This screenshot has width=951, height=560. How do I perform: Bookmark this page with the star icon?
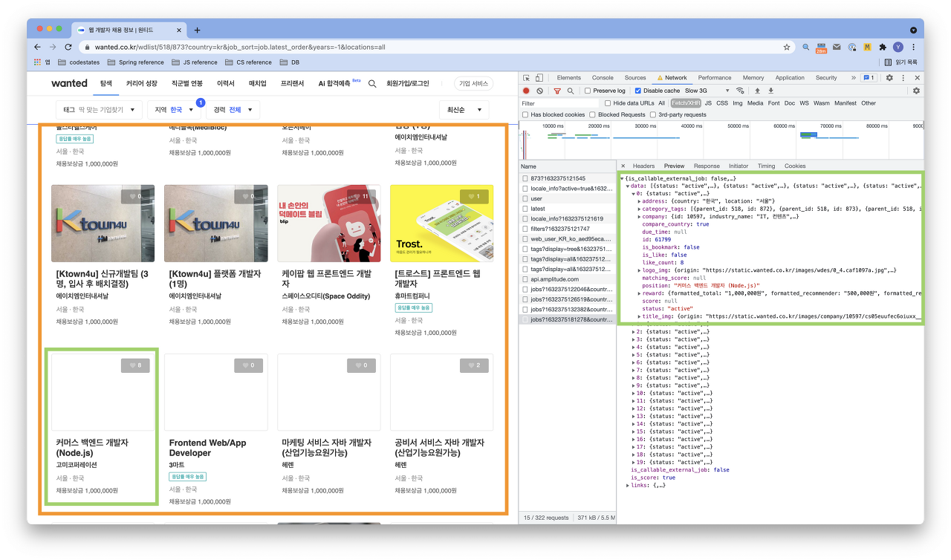coord(787,47)
